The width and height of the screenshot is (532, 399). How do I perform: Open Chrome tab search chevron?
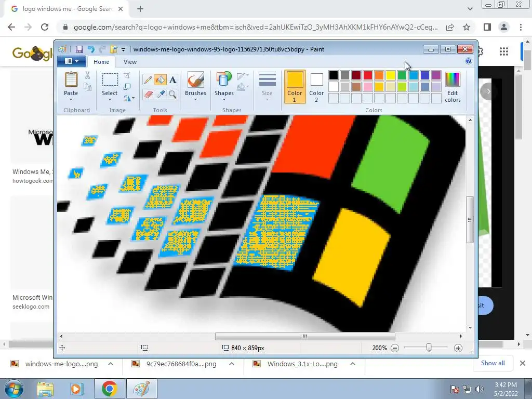click(470, 9)
